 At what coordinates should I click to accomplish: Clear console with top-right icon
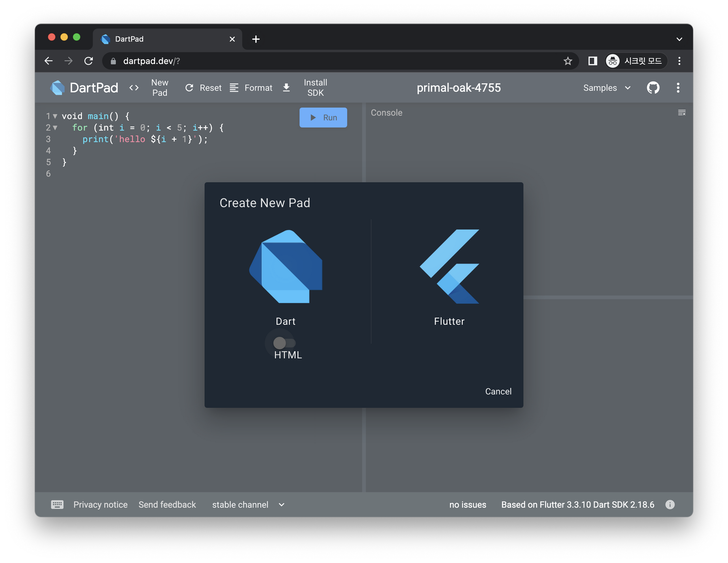pos(682,113)
